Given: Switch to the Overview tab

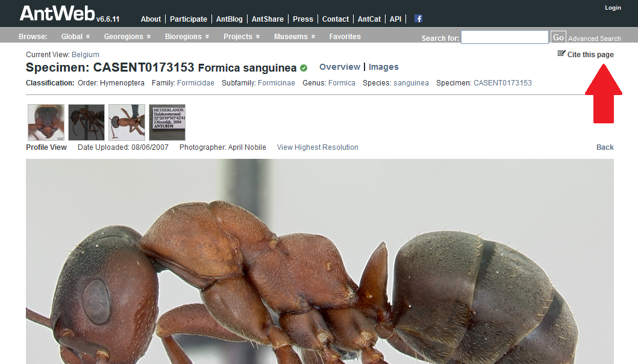Looking at the screenshot, I should [x=340, y=67].
